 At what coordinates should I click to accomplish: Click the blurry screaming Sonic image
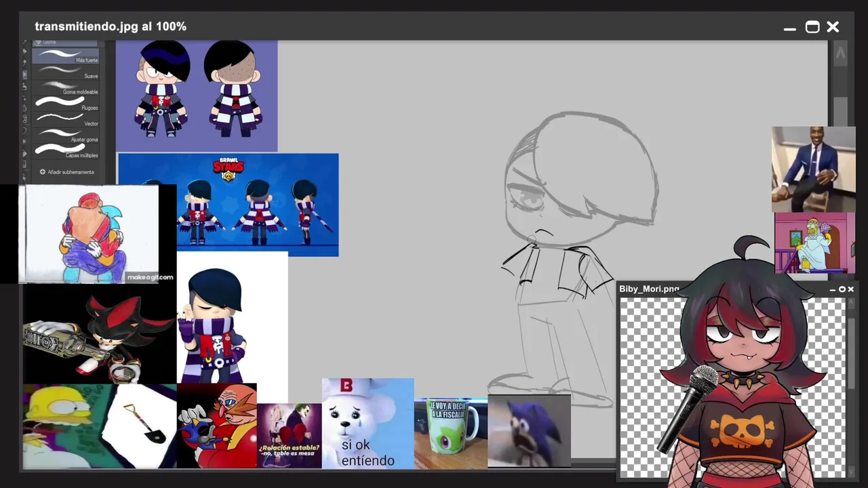click(x=529, y=431)
